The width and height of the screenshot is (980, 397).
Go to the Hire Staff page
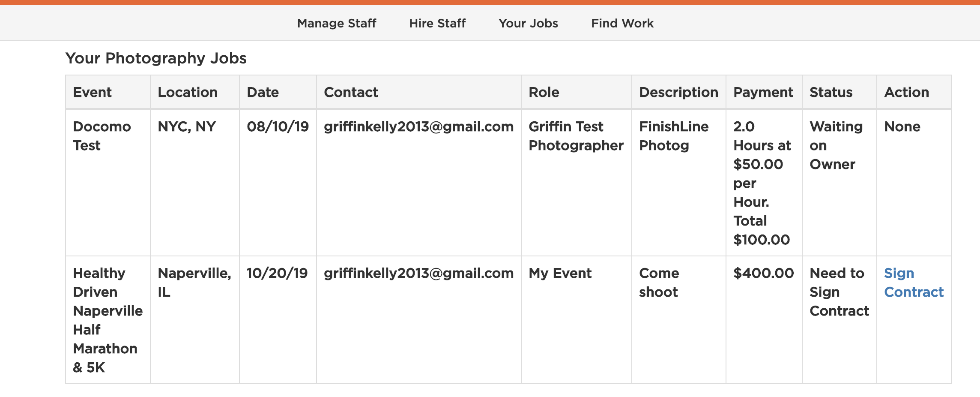pyautogui.click(x=437, y=23)
